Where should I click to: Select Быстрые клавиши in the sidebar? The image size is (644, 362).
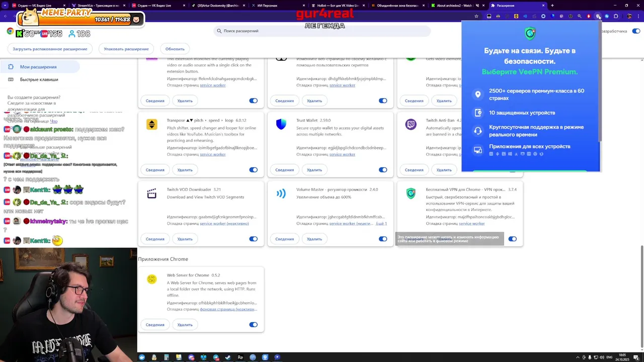click(39, 79)
